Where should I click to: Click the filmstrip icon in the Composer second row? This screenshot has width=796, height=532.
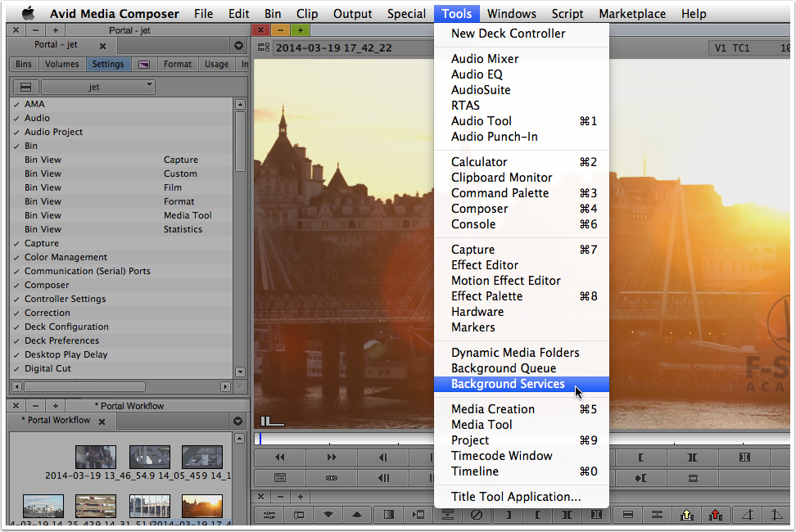coord(693,478)
